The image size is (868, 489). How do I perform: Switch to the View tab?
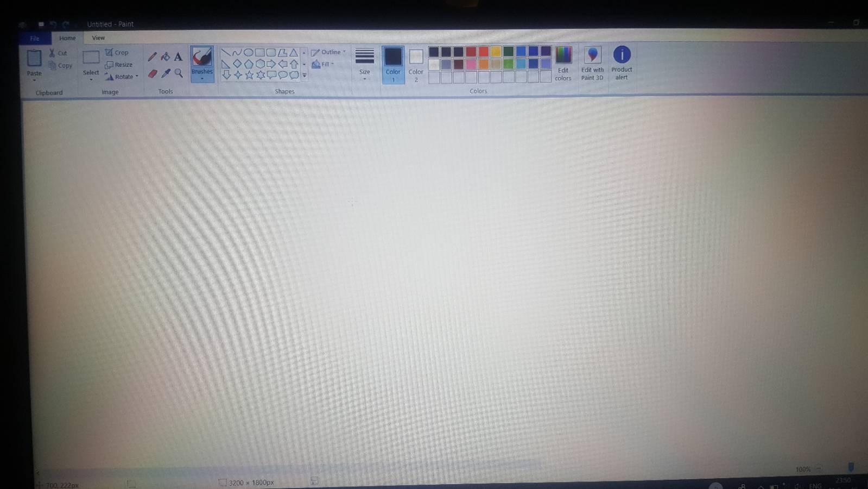[x=98, y=38]
